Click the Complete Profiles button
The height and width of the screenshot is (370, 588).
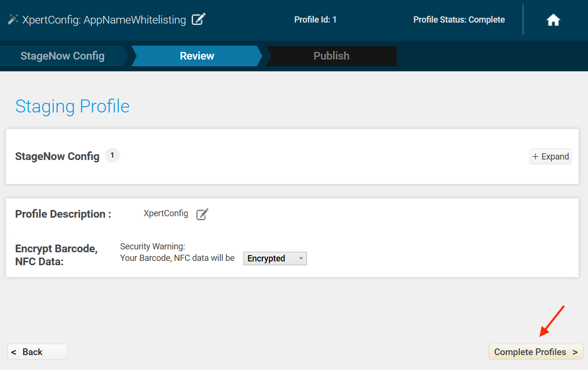click(x=536, y=352)
